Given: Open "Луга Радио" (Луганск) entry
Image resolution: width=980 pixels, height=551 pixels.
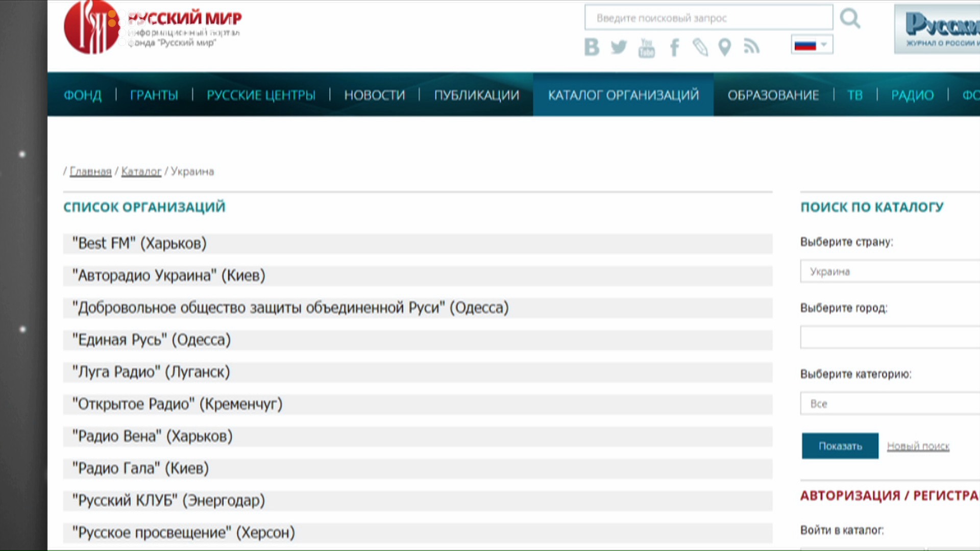Looking at the screenshot, I should tap(418, 372).
